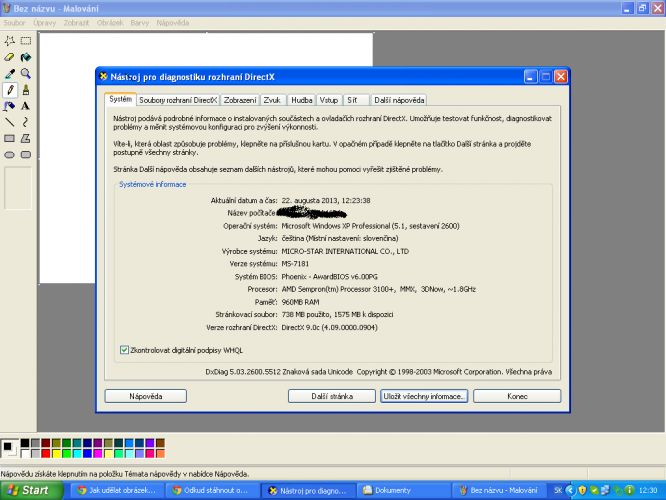Open the Soubor menu in Paint
The width and height of the screenshot is (666, 500).
[x=14, y=23]
